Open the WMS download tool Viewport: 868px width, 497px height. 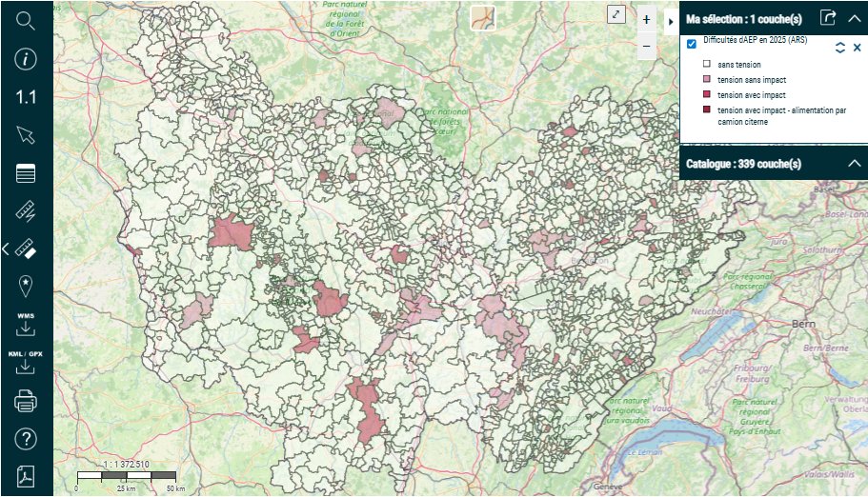point(26,324)
